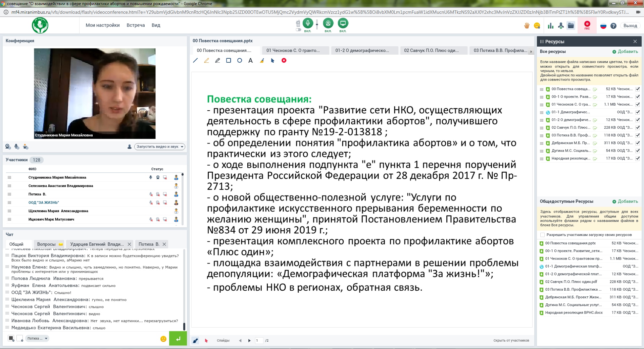Select the rectangle shape tool
644x349 pixels.
click(229, 60)
